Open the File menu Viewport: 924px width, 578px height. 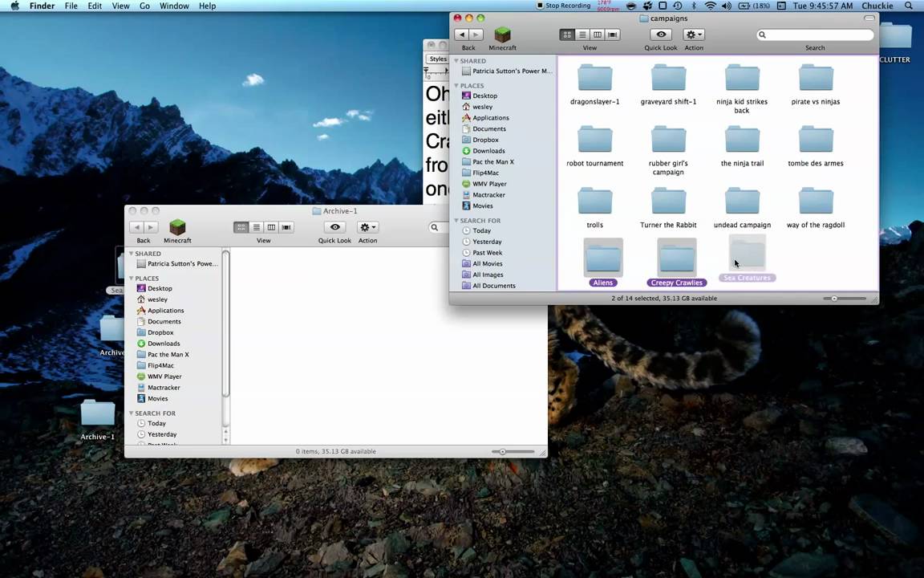click(71, 6)
